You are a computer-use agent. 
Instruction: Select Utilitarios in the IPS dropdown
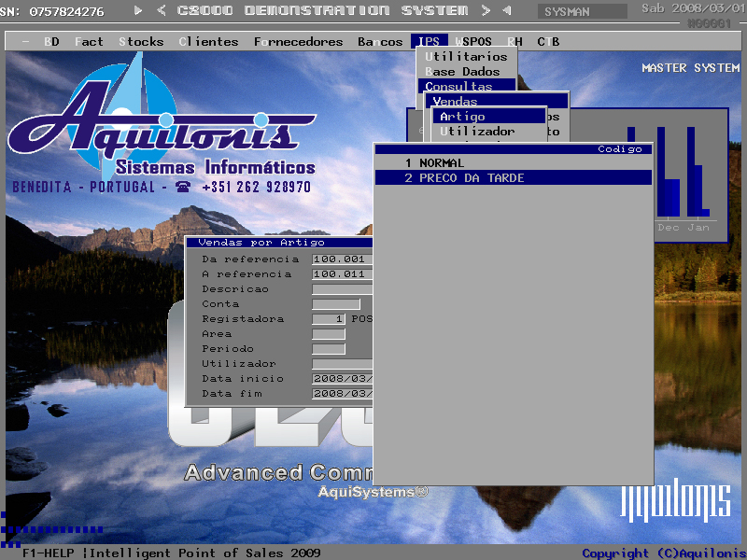(x=466, y=57)
